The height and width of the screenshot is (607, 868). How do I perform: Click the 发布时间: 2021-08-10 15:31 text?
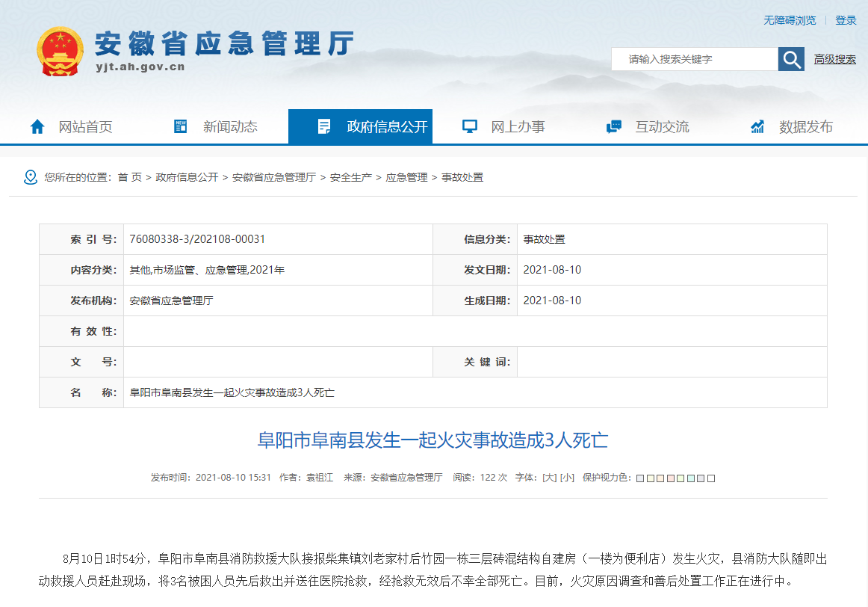coord(211,478)
